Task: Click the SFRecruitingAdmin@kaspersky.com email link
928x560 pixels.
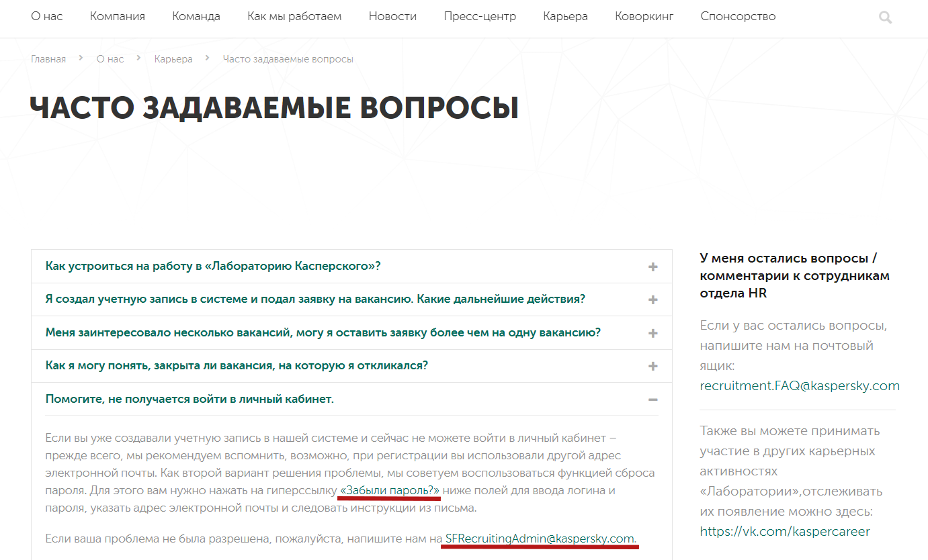Action: 540,539
